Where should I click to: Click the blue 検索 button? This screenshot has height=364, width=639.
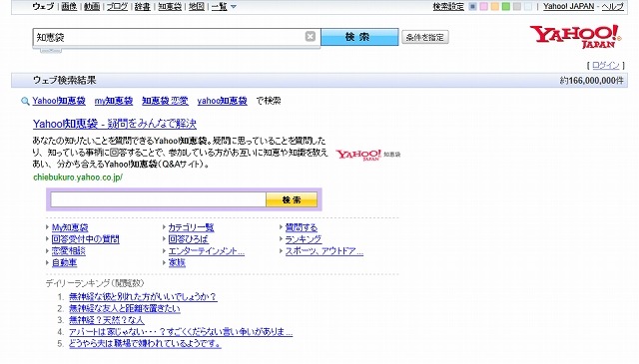click(x=359, y=37)
